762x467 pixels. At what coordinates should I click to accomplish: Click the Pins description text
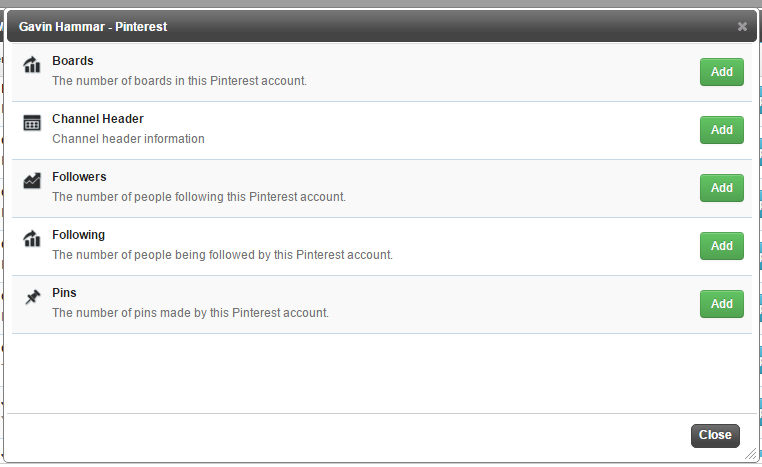click(x=190, y=312)
